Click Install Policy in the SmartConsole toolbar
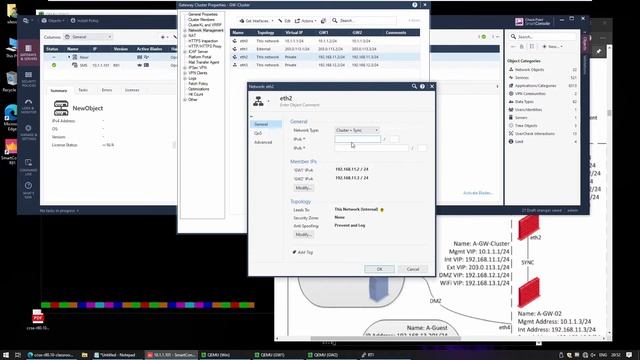This screenshot has width=640, height=360. pos(85,20)
